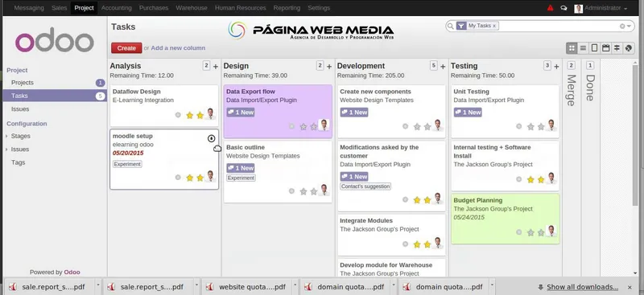Open the advanced search options arrow
The height and width of the screenshot is (295, 644).
pos(629,26)
